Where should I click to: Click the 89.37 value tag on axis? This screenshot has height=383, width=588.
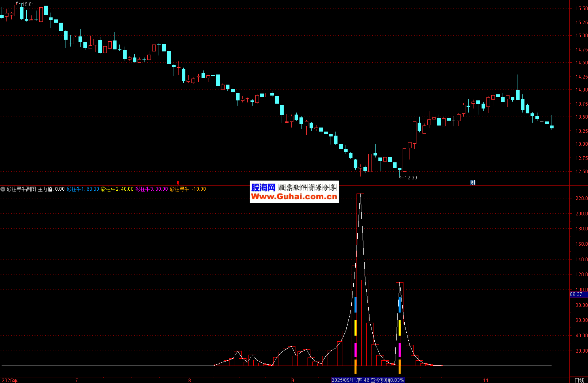(x=576, y=294)
